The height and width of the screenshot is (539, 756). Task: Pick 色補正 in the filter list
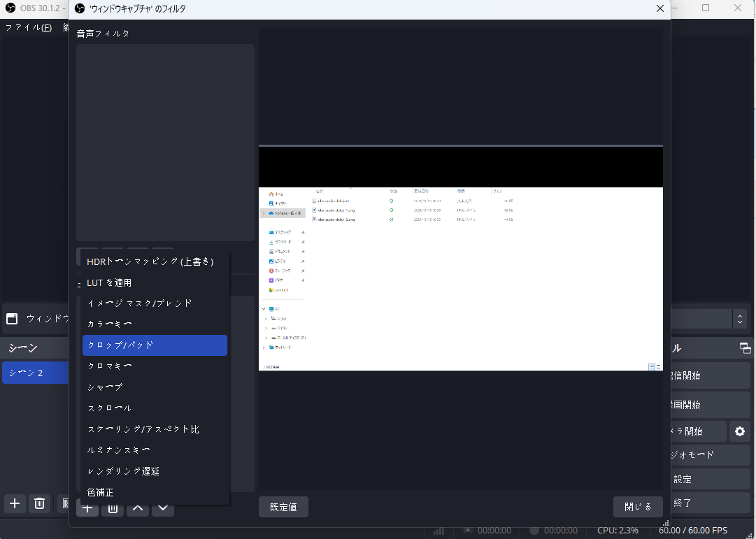coord(155,492)
